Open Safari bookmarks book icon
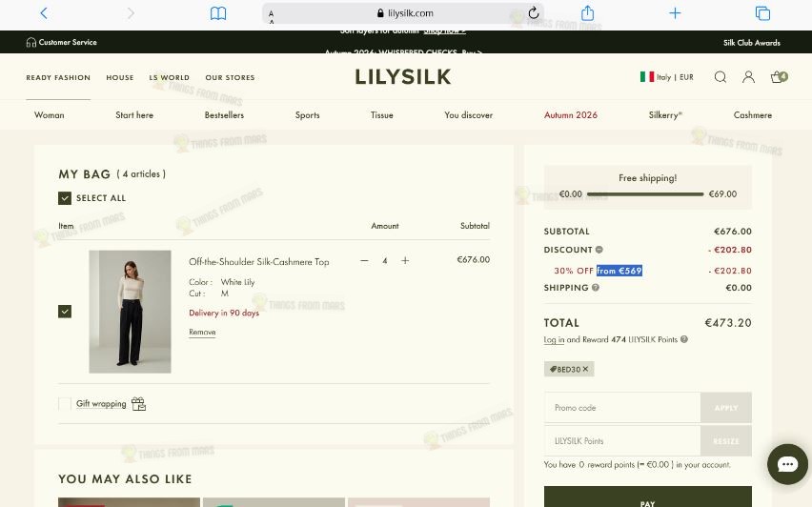812x507 pixels. [x=218, y=13]
